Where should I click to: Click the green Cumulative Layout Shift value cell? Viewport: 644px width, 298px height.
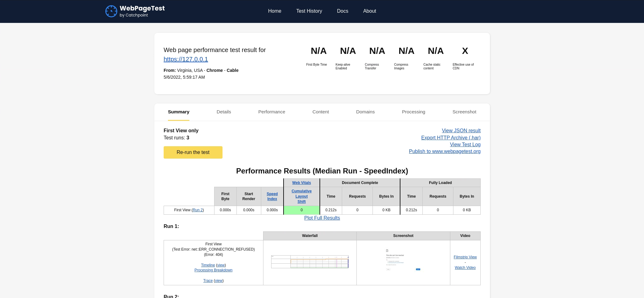tap(302, 210)
